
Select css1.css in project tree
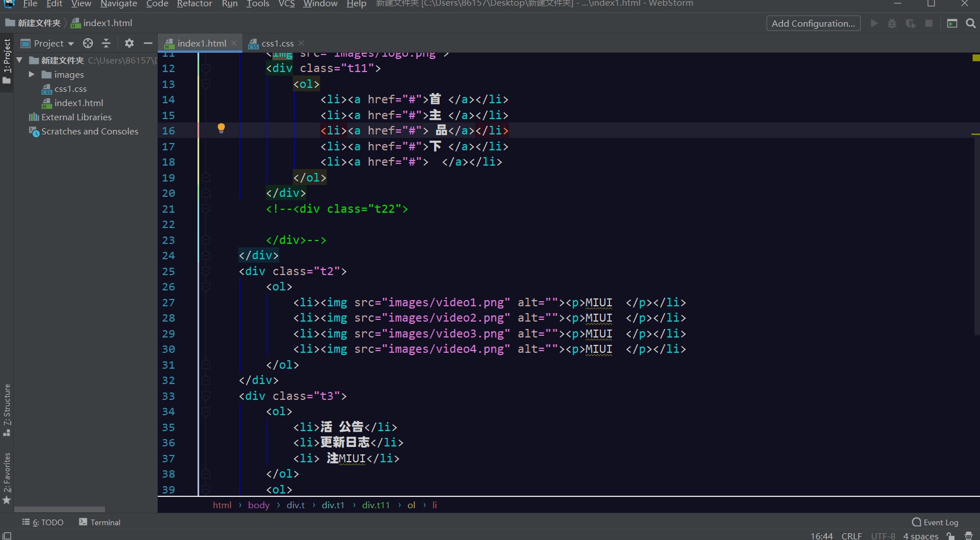[70, 89]
